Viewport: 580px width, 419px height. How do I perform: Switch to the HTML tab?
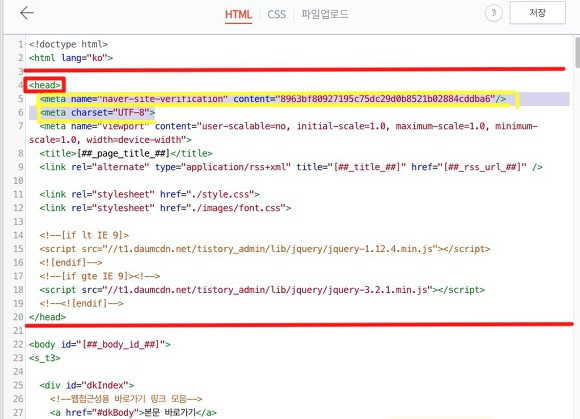click(238, 14)
